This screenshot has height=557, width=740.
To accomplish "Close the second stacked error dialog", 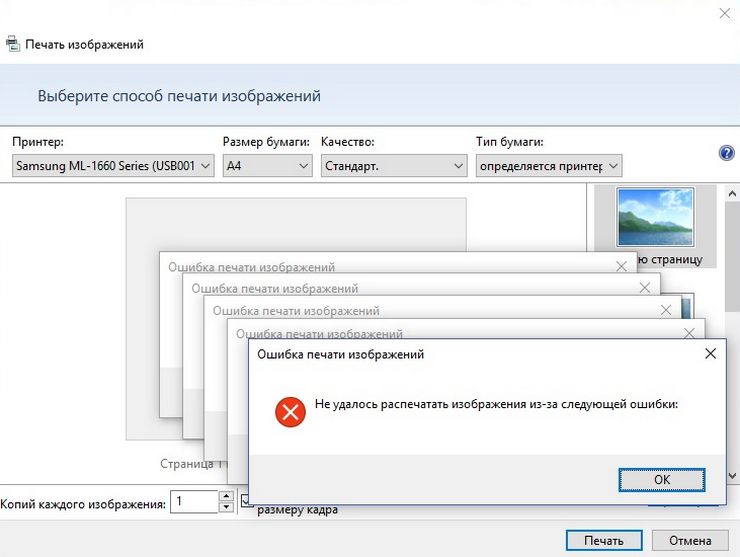I will pyautogui.click(x=644, y=288).
